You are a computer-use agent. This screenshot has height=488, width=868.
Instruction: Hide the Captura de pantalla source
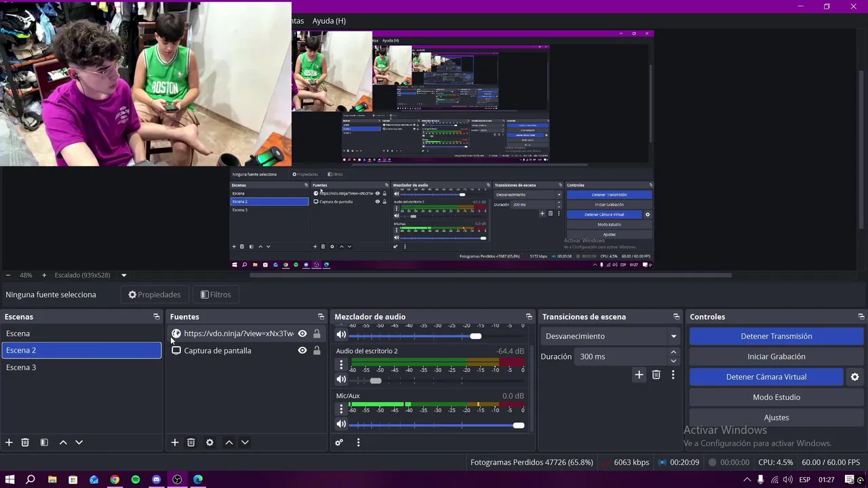302,350
